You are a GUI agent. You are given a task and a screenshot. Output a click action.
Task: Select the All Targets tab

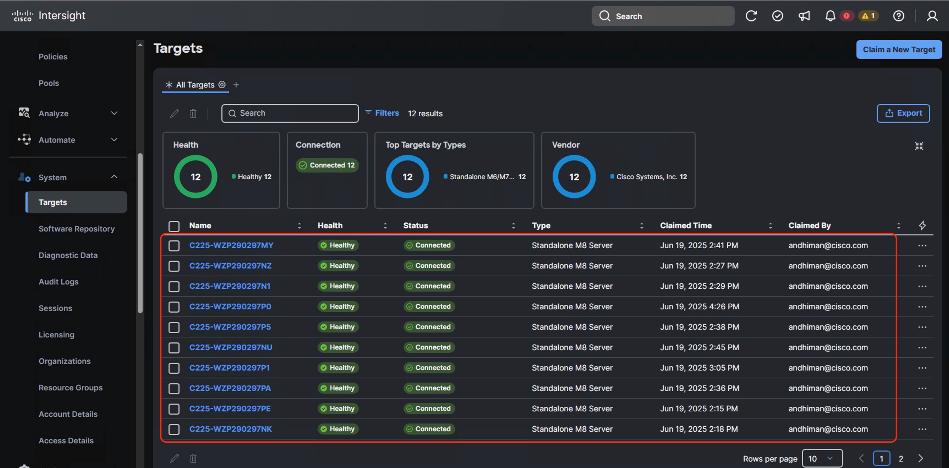coord(195,85)
